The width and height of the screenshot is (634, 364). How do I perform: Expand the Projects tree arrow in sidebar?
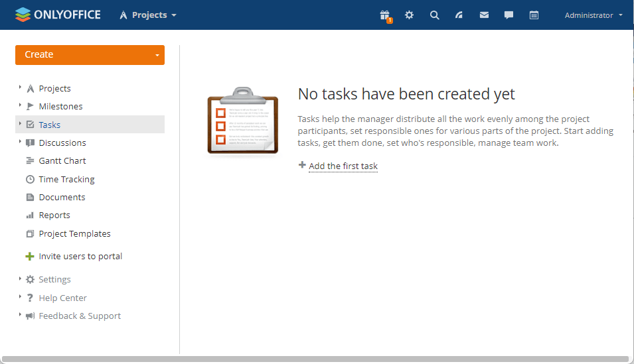pyautogui.click(x=20, y=88)
